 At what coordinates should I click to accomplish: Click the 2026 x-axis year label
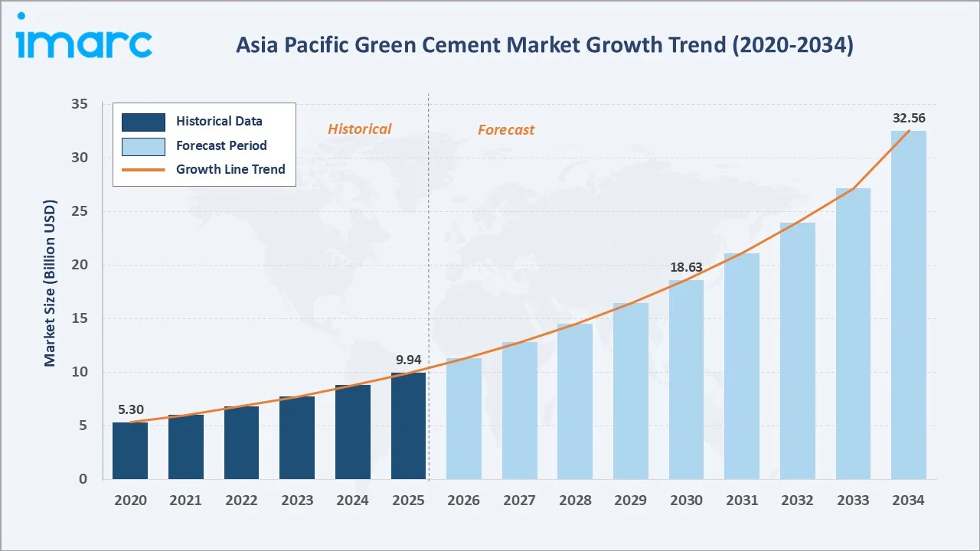[464, 500]
